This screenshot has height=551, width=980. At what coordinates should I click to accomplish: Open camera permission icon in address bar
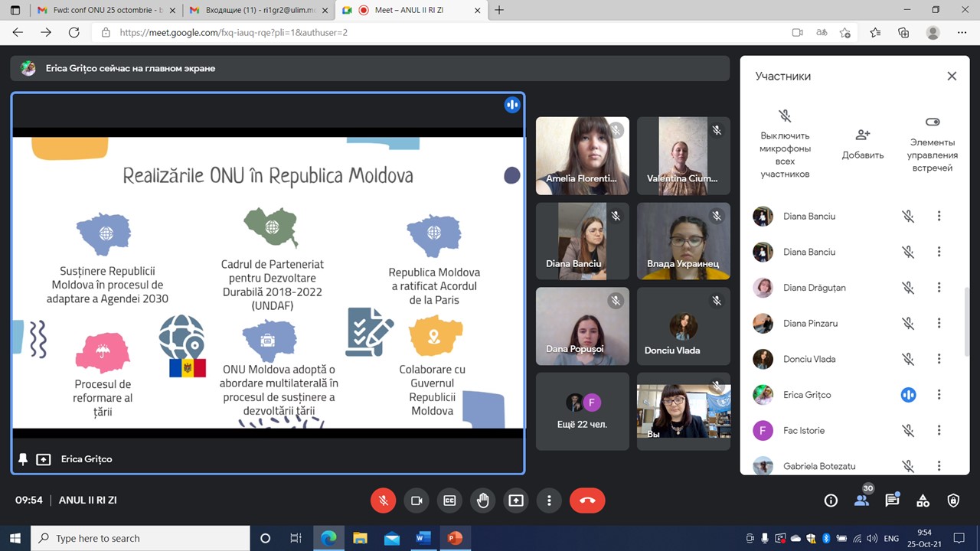click(797, 32)
